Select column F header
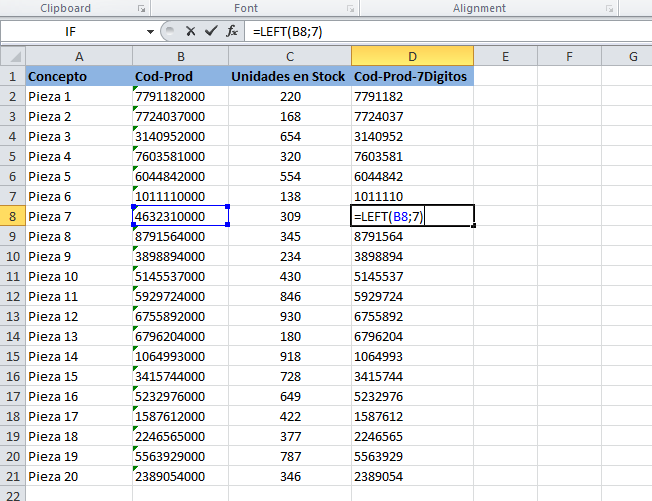Viewport: 652px width, 501px height. point(568,56)
